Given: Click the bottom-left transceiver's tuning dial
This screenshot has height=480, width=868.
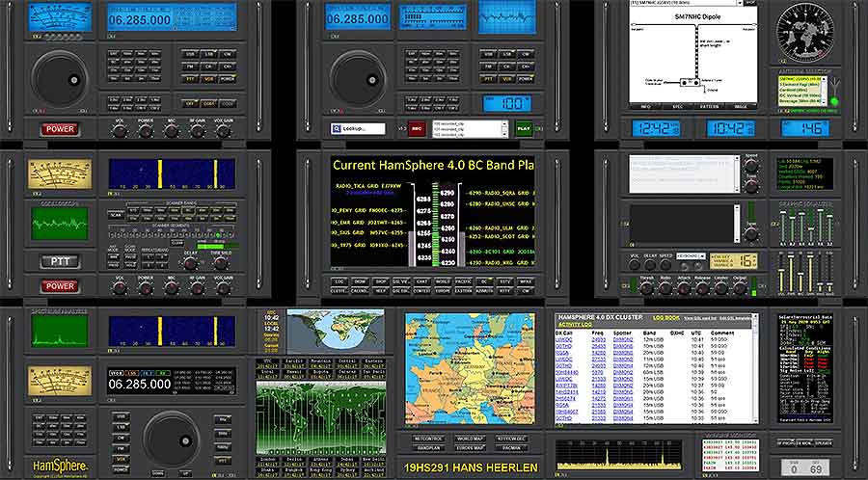Looking at the screenshot, I should pyautogui.click(x=172, y=439).
